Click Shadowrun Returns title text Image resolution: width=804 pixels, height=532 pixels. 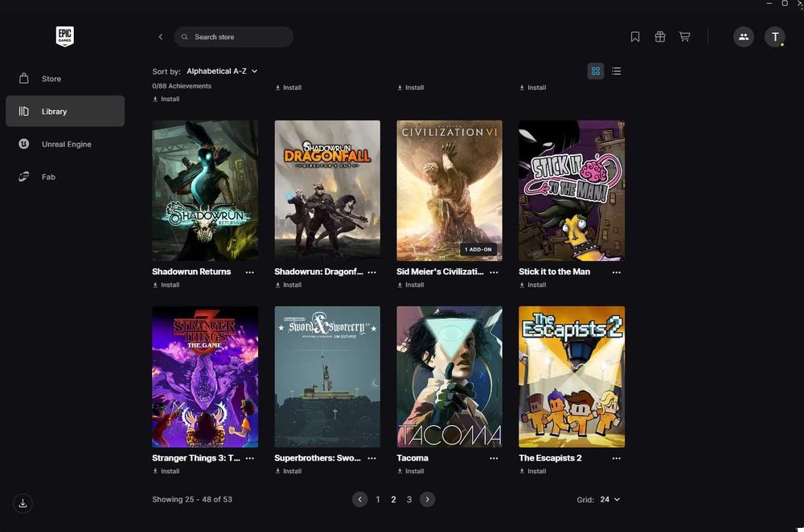pyautogui.click(x=191, y=272)
